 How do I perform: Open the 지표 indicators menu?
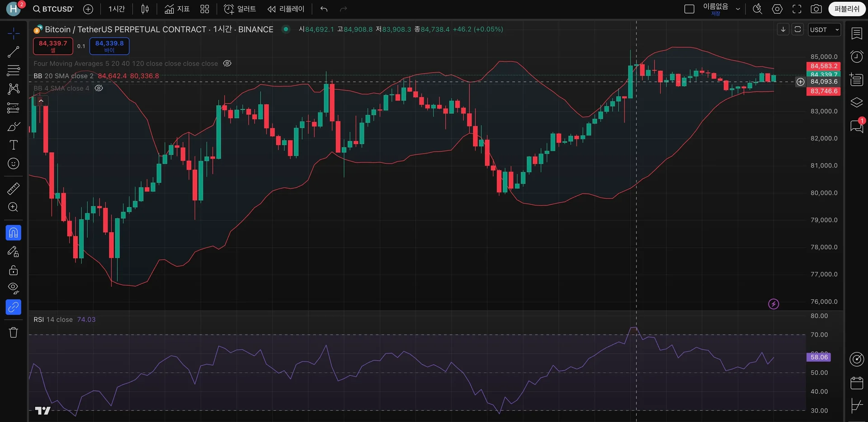[x=177, y=9]
